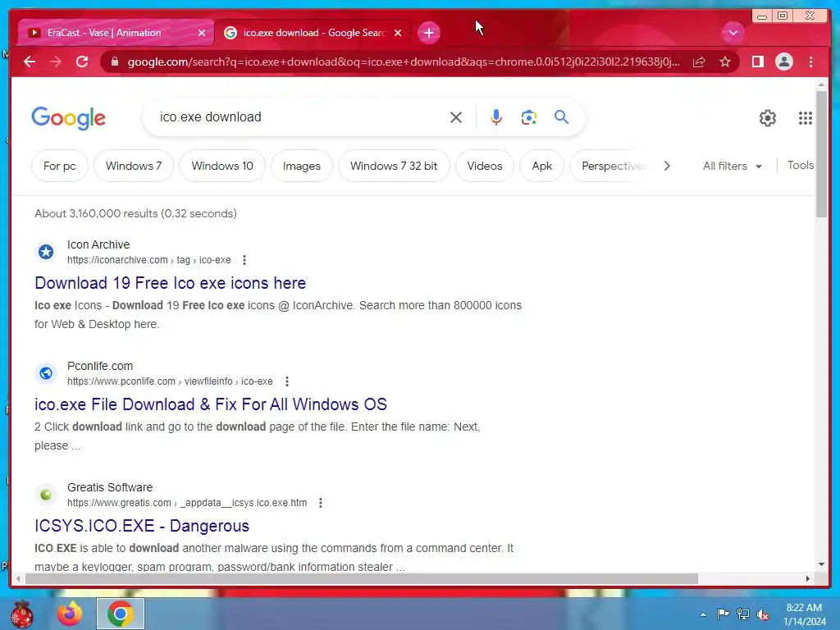Click the vertical scrollbar thumb

click(x=821, y=153)
